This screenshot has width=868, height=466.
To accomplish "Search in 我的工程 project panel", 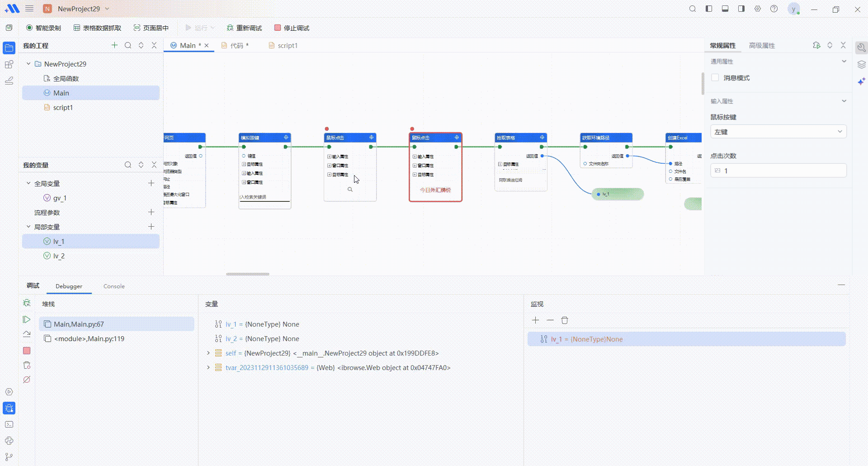I will (x=128, y=45).
